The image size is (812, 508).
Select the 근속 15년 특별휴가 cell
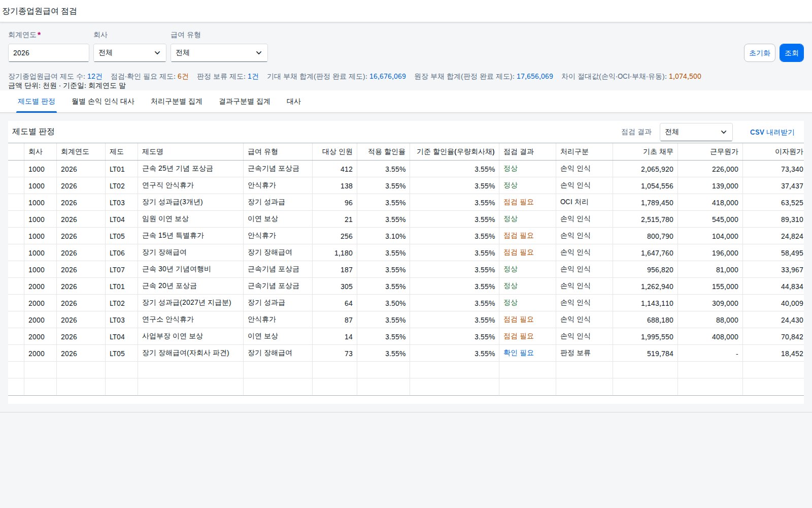coord(190,236)
